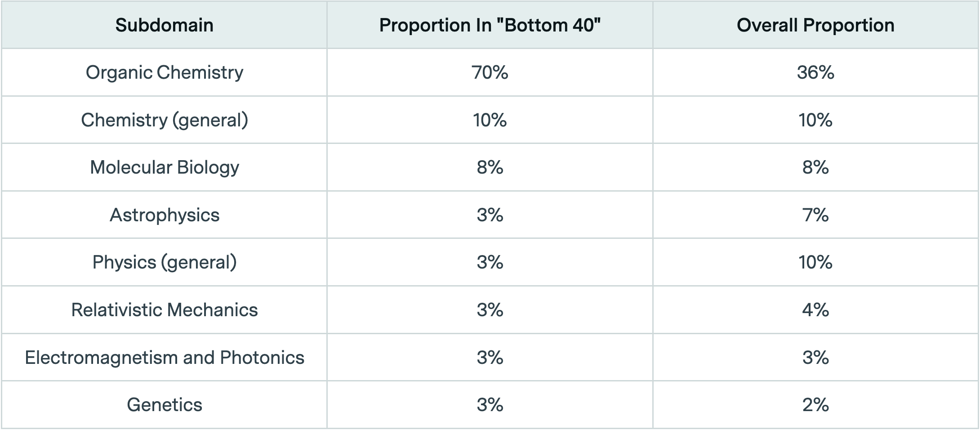The image size is (980, 430).
Task: Click the 70% value for Organic Chemistry
Action: [x=490, y=72]
